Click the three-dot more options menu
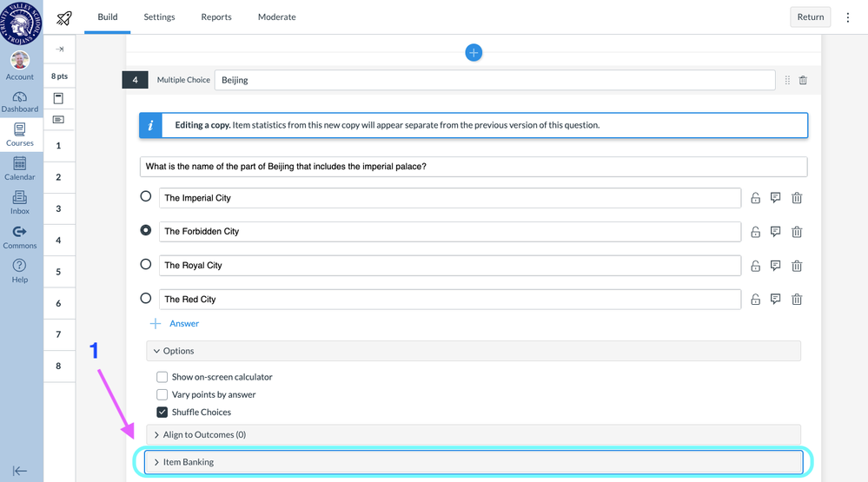Screen dimensions: 868x482 (x=848, y=17)
